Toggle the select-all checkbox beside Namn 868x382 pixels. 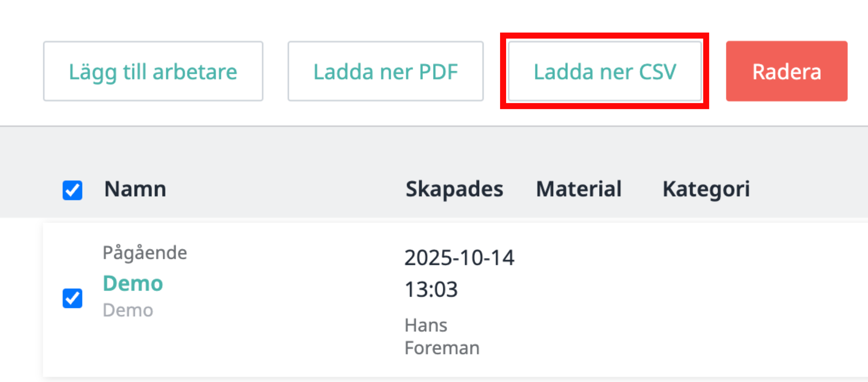click(x=73, y=190)
